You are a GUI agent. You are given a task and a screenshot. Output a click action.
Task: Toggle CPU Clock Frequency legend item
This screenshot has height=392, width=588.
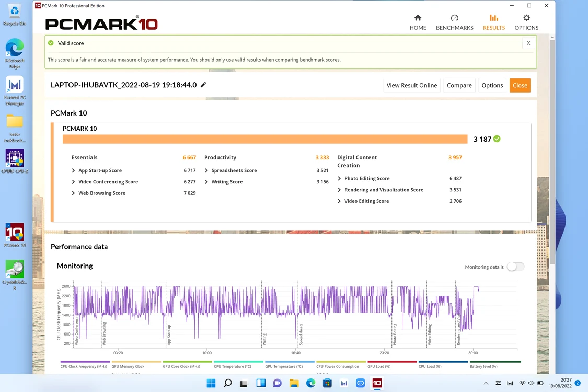coord(85,365)
